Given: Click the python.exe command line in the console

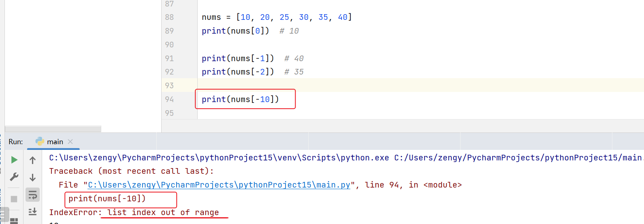Looking at the screenshot, I should (x=346, y=158).
